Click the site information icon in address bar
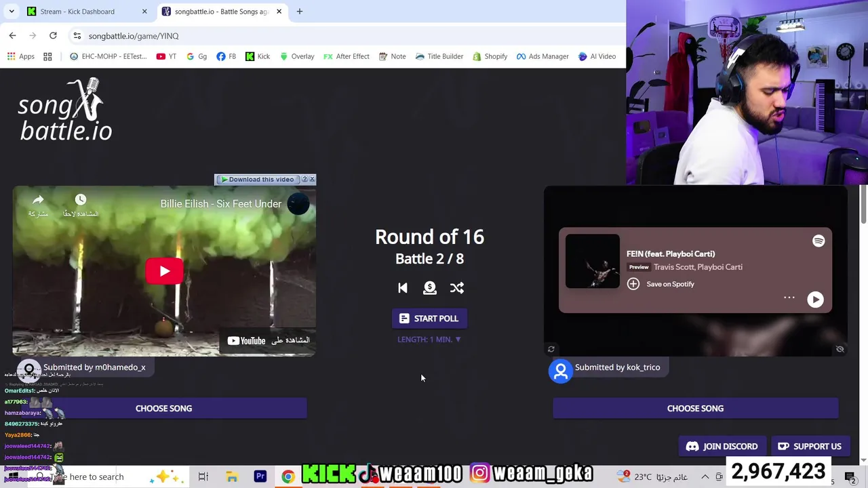The image size is (868, 488). [77, 36]
